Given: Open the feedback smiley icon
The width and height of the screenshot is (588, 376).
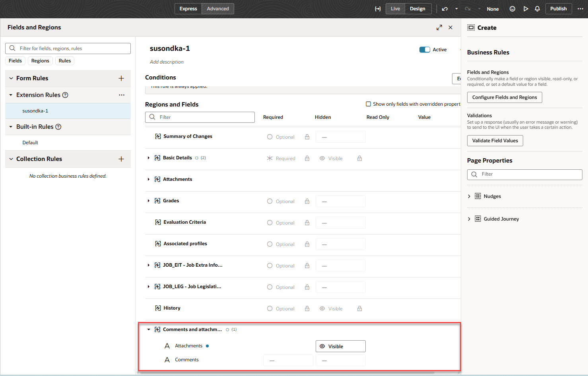Looking at the screenshot, I should click(512, 9).
